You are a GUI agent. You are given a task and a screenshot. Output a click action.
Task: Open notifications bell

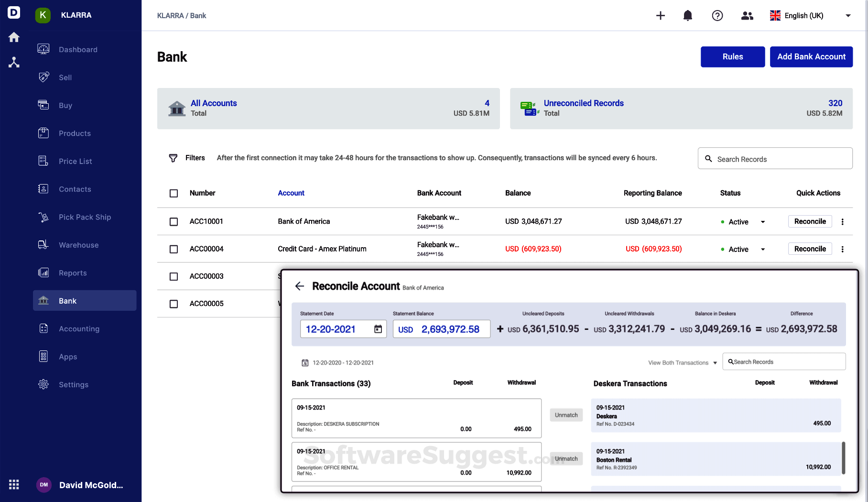688,15
